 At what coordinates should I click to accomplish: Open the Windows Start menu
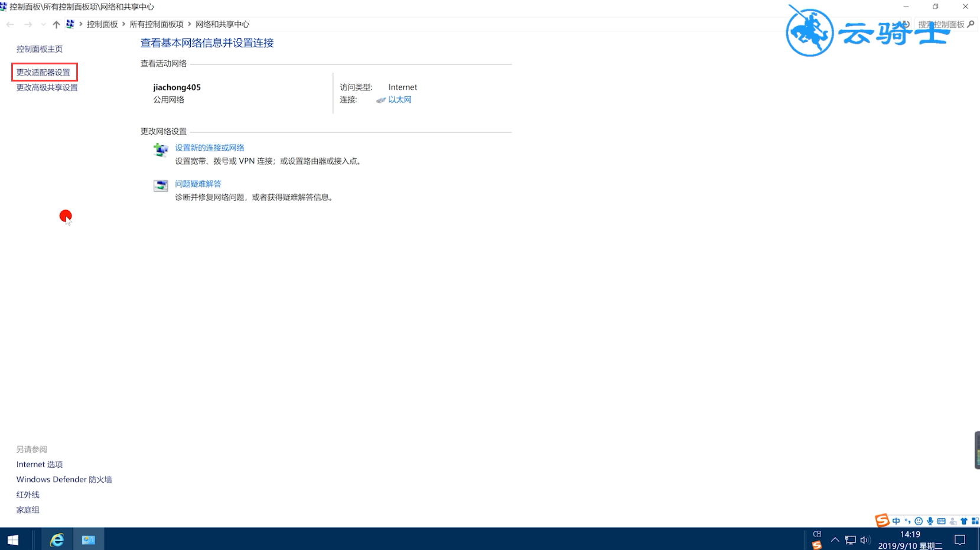[x=13, y=539]
